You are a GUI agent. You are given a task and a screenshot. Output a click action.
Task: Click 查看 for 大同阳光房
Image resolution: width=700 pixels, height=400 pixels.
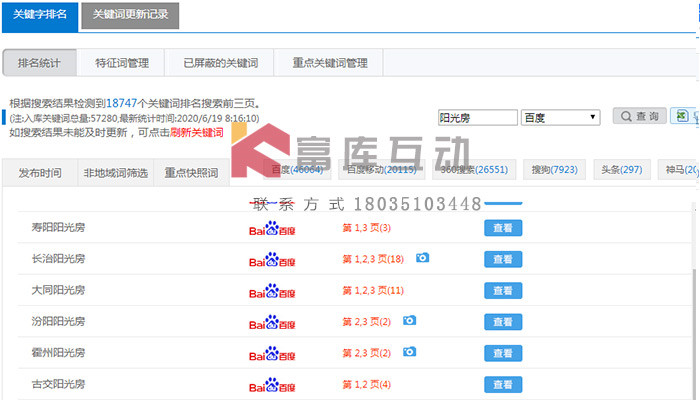503,291
